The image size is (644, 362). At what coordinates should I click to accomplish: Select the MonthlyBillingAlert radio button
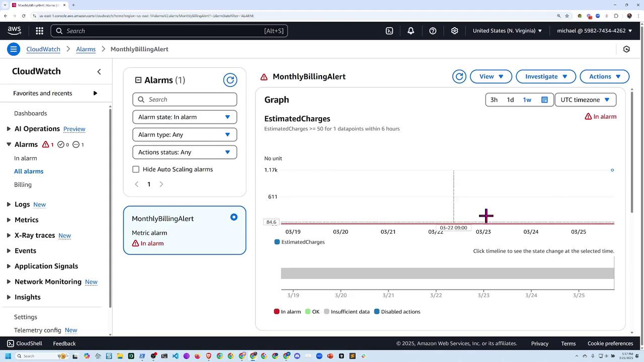(x=234, y=217)
